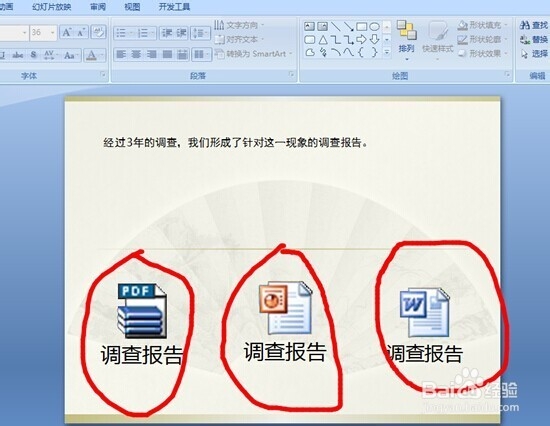
Task: Open the 段落 paragraph dialog launcher
Action: pyautogui.click(x=292, y=74)
